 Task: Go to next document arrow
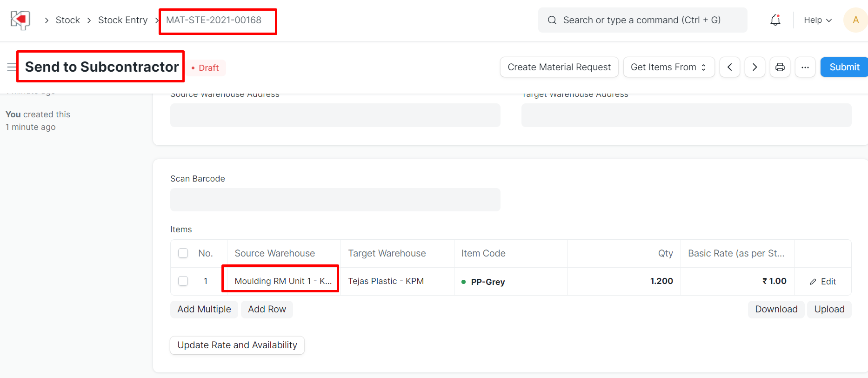(754, 67)
